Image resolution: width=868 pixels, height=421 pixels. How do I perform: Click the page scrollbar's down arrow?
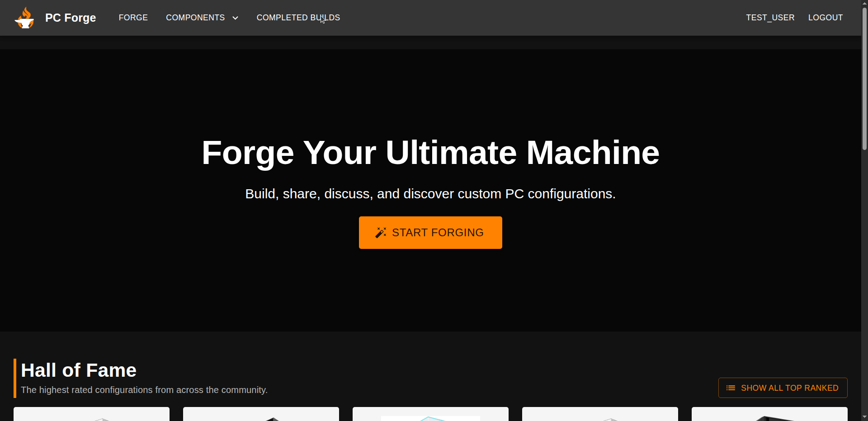[864, 417]
